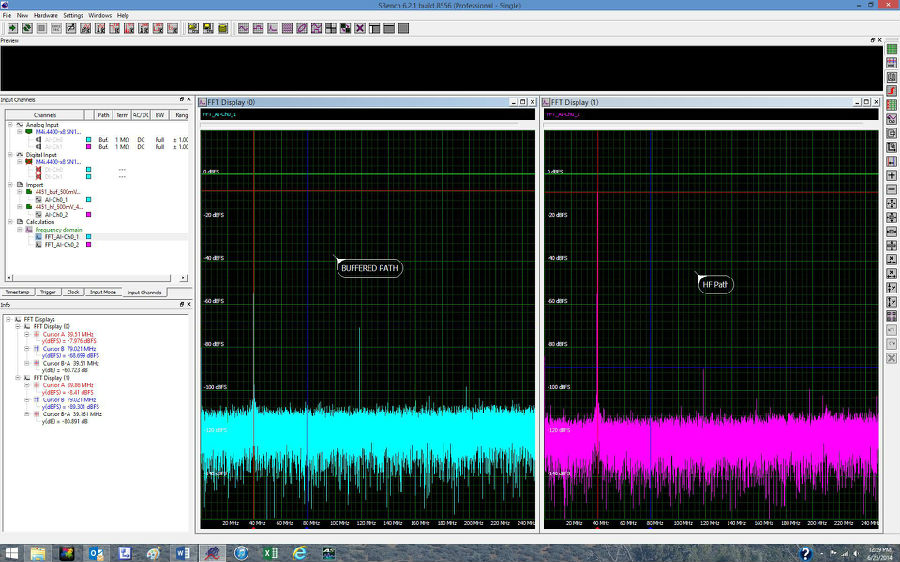Collapse the Analog Input tree node
The image size is (900, 562).
(x=10, y=125)
